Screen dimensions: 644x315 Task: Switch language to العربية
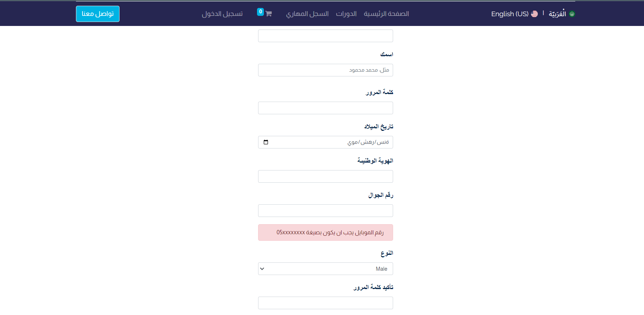(x=557, y=14)
